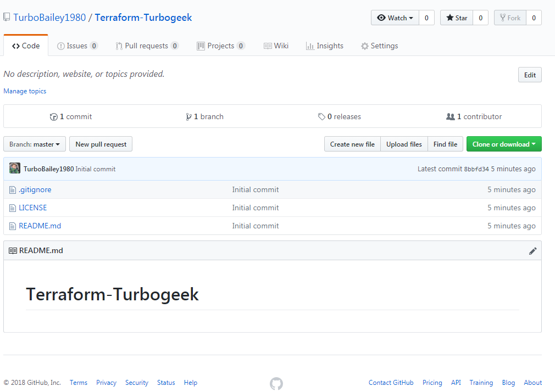Open latest commit hash 8bbfd34
This screenshot has width=555, height=392.
click(x=476, y=169)
